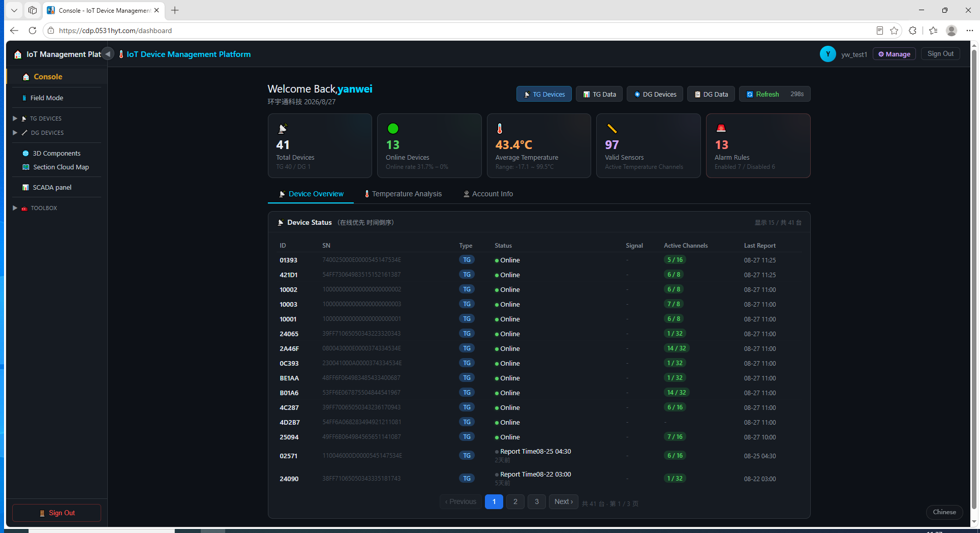Collapse the sidebar with arrow toggle

coord(108,54)
